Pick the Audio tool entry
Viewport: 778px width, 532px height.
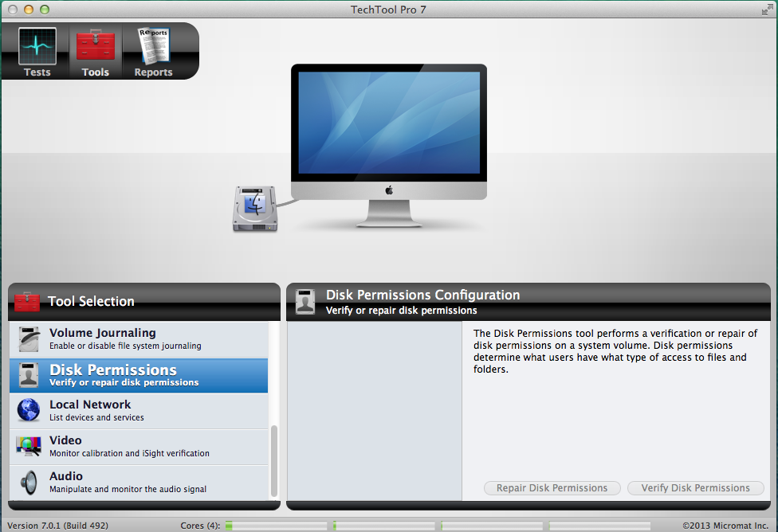coord(139,483)
